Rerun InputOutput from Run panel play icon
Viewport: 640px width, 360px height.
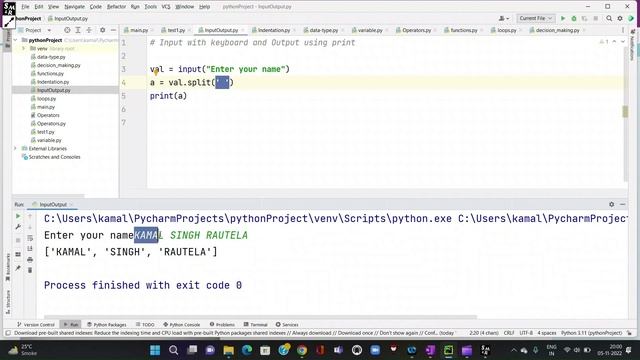pyautogui.click(x=18, y=216)
